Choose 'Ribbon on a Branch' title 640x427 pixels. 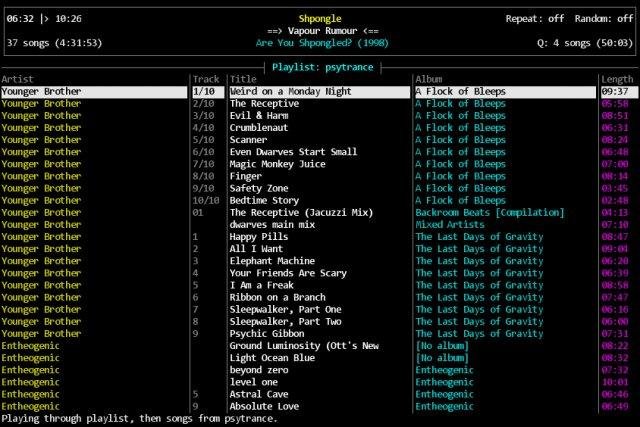pyautogui.click(x=278, y=298)
